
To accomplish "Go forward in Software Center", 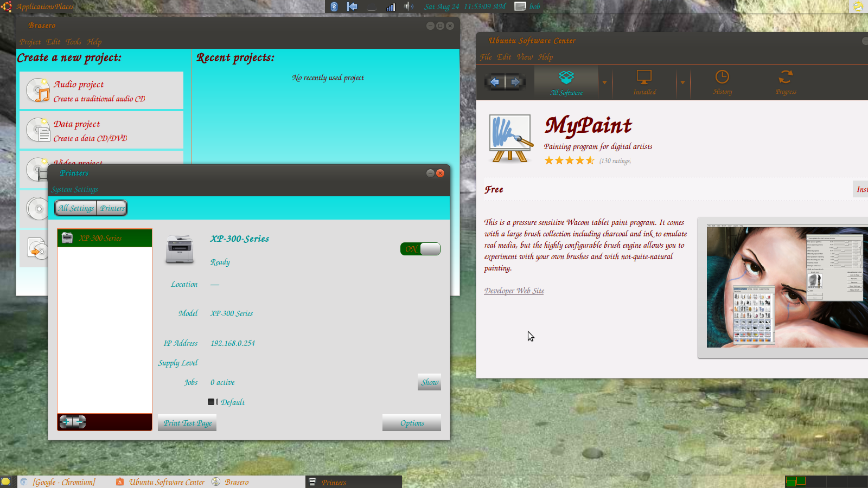I will tap(515, 82).
